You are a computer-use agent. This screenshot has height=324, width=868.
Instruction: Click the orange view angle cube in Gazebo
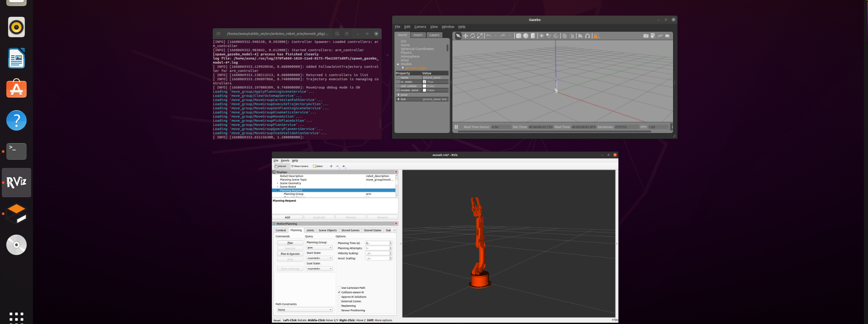(x=595, y=36)
